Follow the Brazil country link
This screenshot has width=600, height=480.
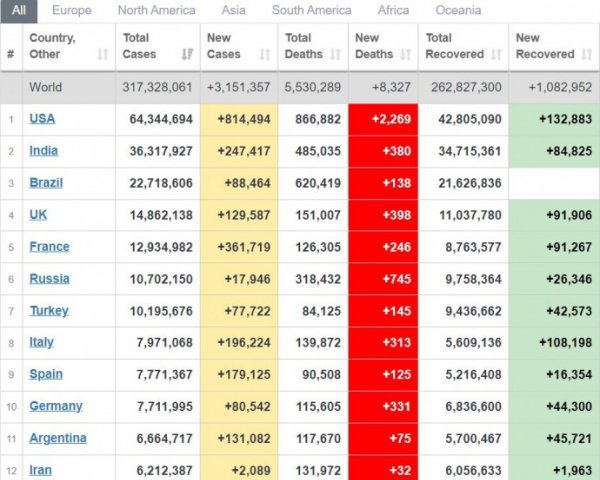46,183
